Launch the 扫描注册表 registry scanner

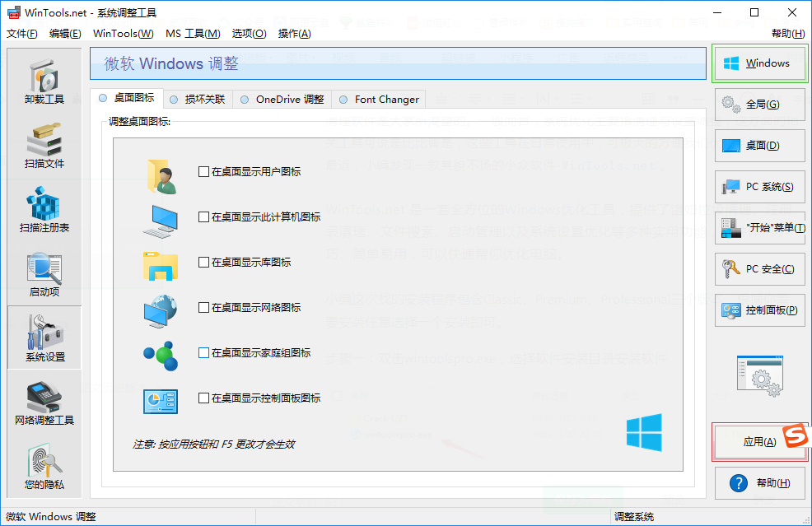click(44, 210)
